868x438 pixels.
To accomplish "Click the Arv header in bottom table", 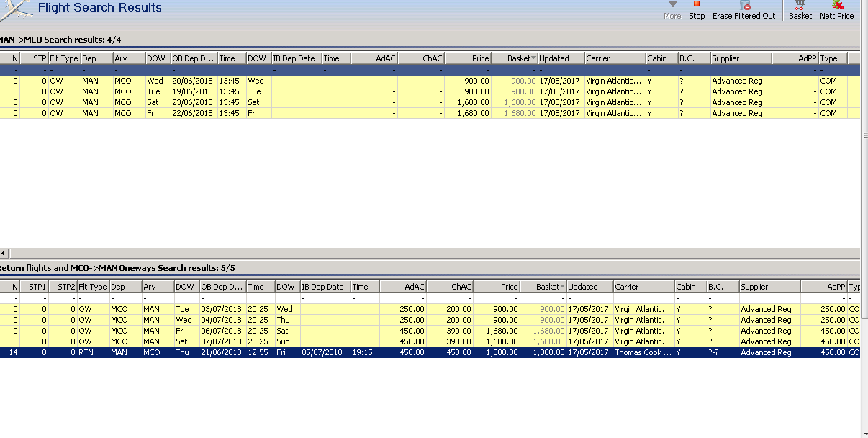I will click(x=158, y=287).
